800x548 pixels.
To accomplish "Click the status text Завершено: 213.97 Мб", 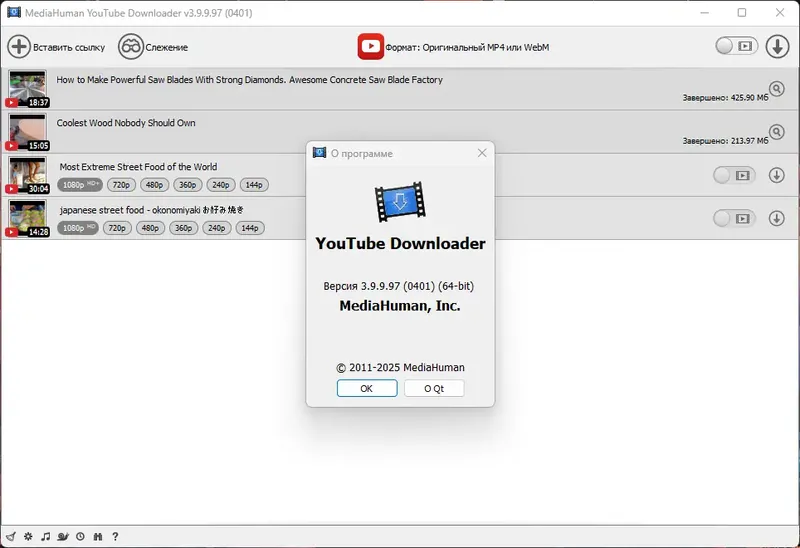I will tap(726, 141).
